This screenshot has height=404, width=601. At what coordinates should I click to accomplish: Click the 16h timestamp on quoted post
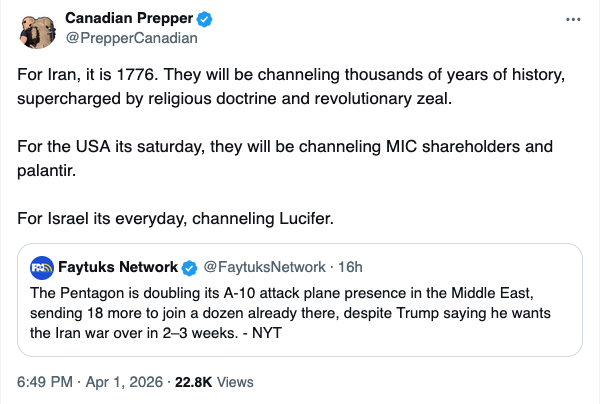click(x=350, y=267)
